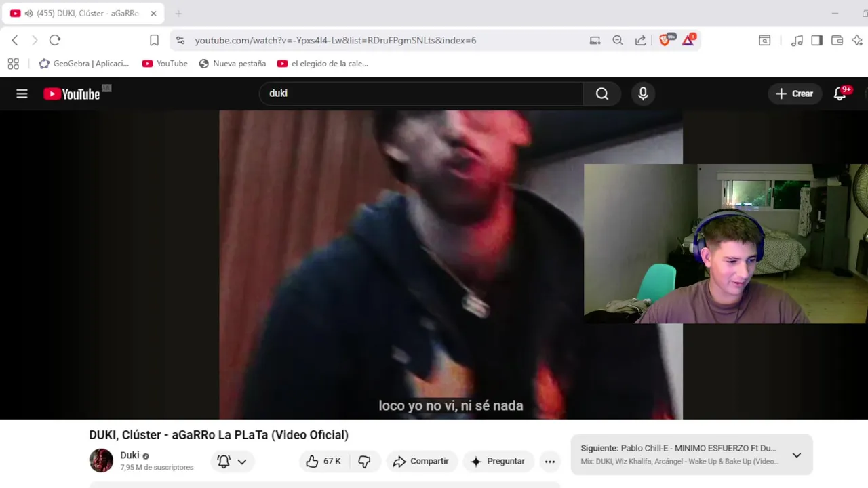Click the Duki channel avatar
Viewport: 868px width, 488px height.
pyautogui.click(x=101, y=461)
